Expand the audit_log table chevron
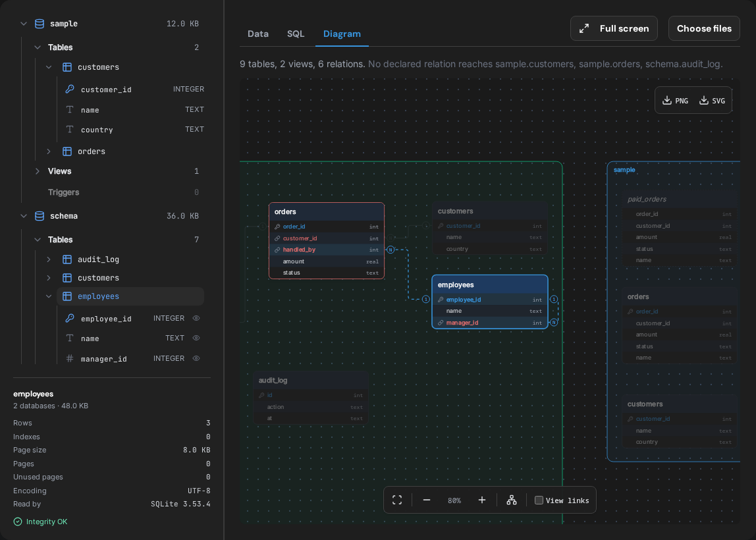 pyautogui.click(x=49, y=259)
